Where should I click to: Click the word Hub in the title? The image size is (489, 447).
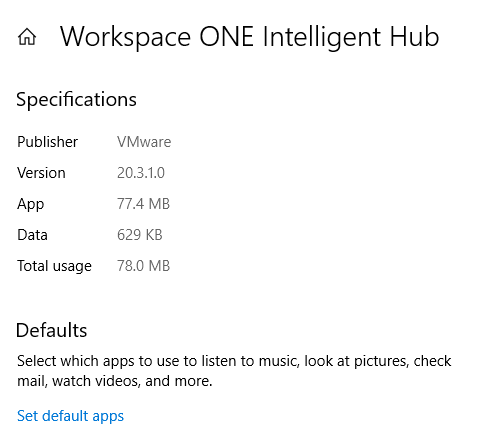(x=414, y=37)
